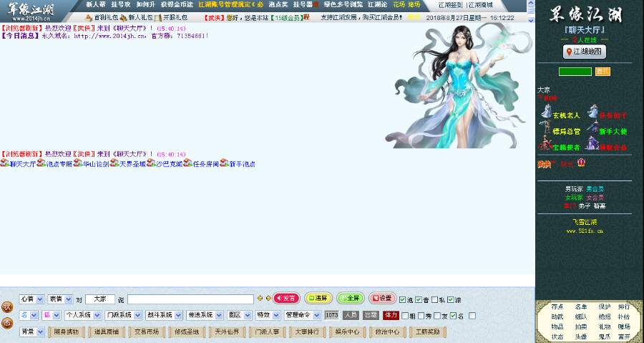The width and height of the screenshot is (644, 343).
Task: Expand the 传送系统 dropdown
Action: [205, 316]
